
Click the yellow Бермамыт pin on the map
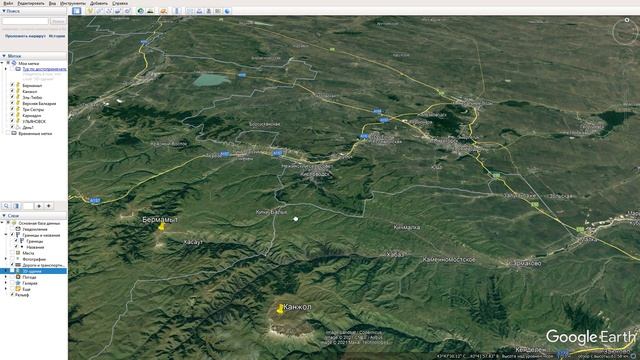coord(162,227)
